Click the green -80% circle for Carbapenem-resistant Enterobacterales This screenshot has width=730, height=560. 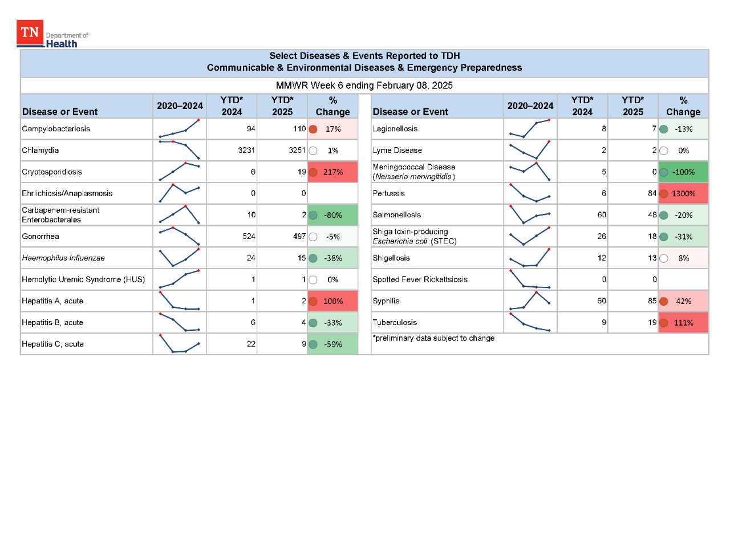(x=313, y=215)
